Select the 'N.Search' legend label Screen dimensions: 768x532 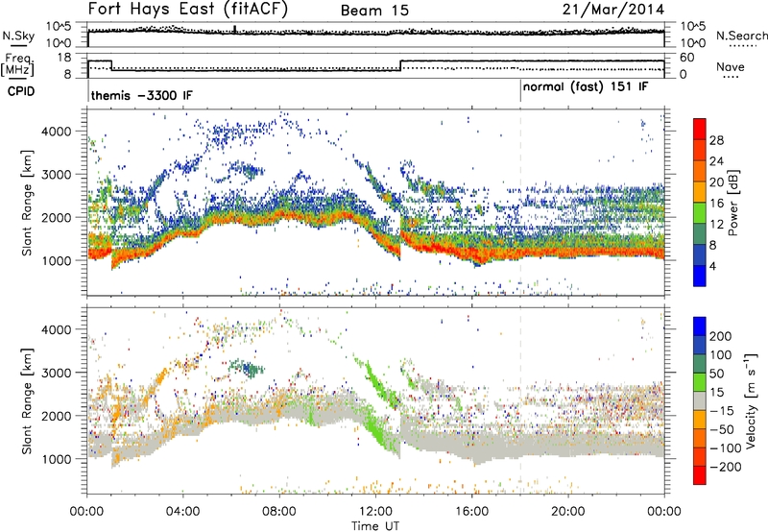click(x=741, y=36)
